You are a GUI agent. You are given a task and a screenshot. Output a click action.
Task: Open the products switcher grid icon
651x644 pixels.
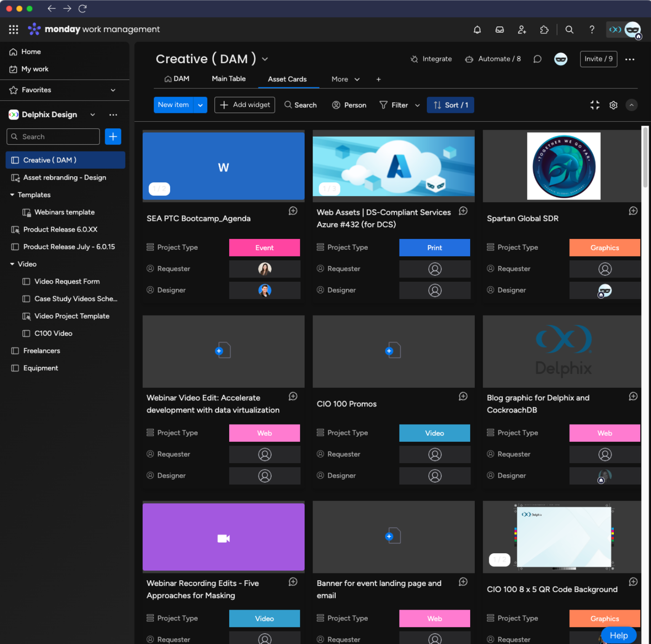tap(13, 29)
